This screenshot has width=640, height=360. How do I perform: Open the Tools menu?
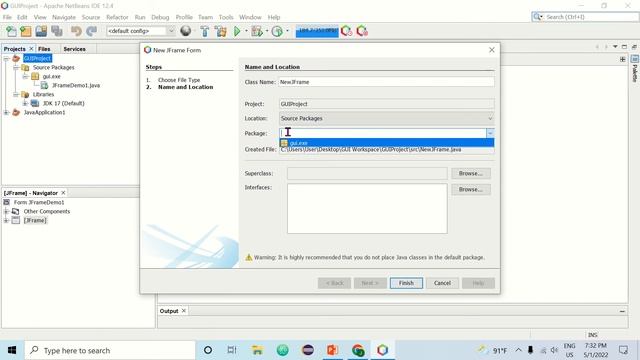[x=226, y=17]
